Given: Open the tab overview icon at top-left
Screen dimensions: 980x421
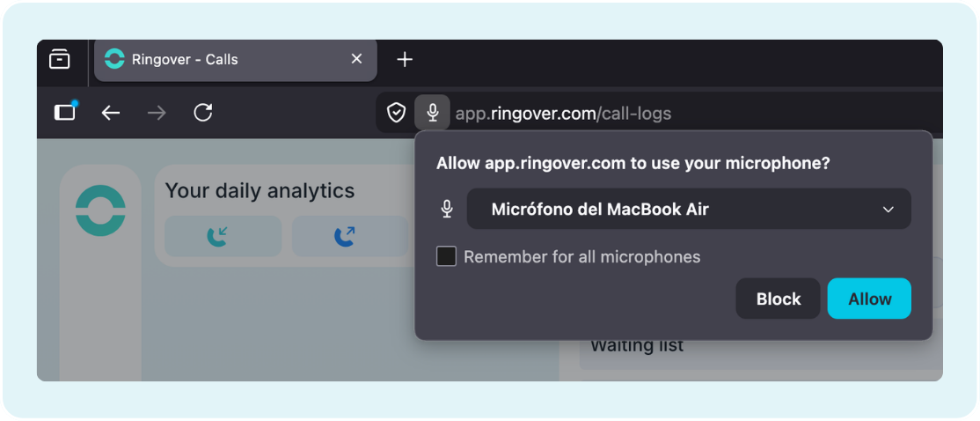Looking at the screenshot, I should (x=60, y=59).
